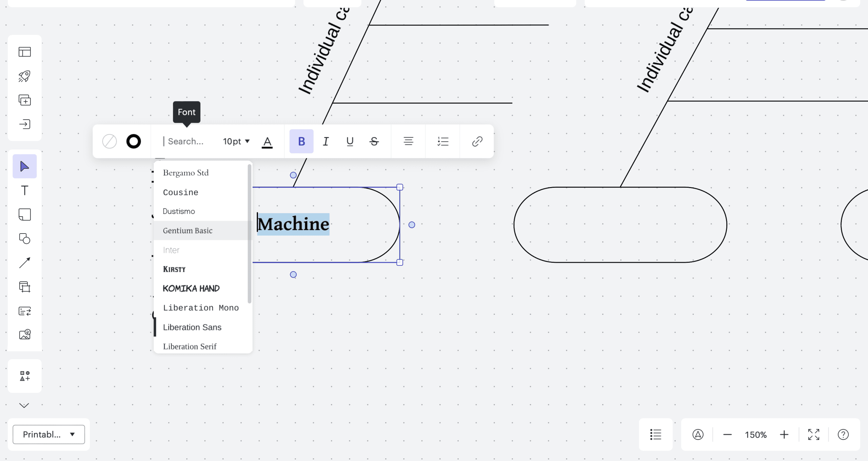Collapse the sidebar with the chevron
Image resolution: width=868 pixels, height=461 pixels.
[x=24, y=405]
